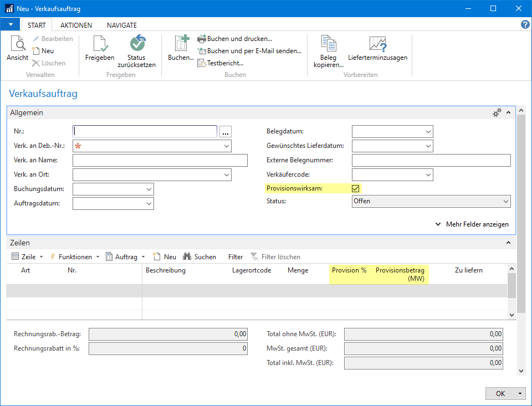Uncheck the Provisionswirksam checkbox
The width and height of the screenshot is (532, 406).
click(356, 189)
